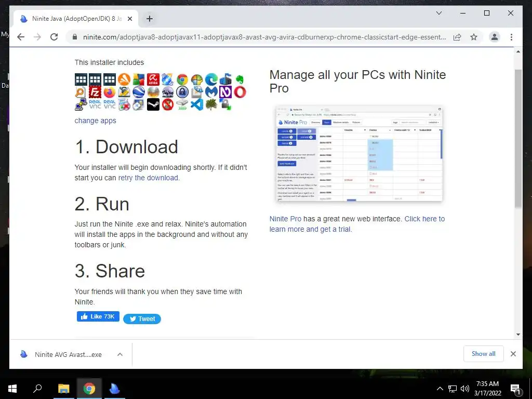Viewport: 532px width, 399px height.
Task: Click the Microsoft Edge icon
Action: 211,79
